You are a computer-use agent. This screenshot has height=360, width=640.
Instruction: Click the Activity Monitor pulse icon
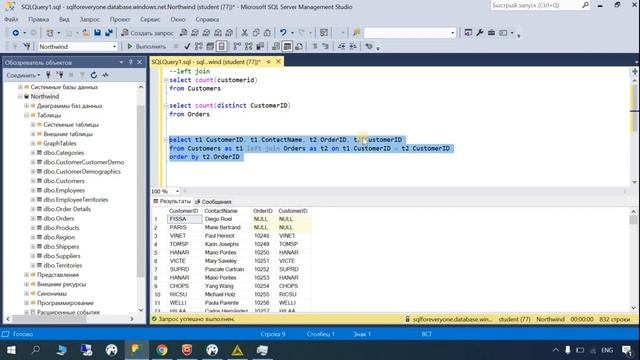click(105, 75)
